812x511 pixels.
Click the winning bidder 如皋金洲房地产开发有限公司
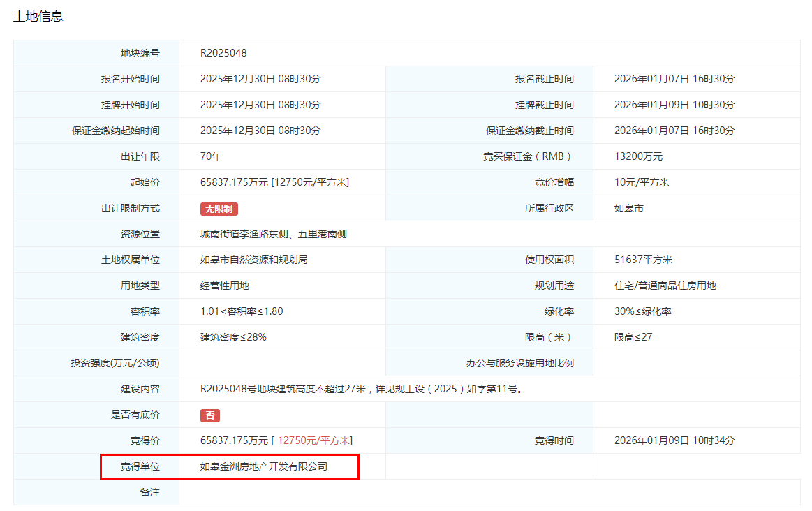(x=263, y=466)
